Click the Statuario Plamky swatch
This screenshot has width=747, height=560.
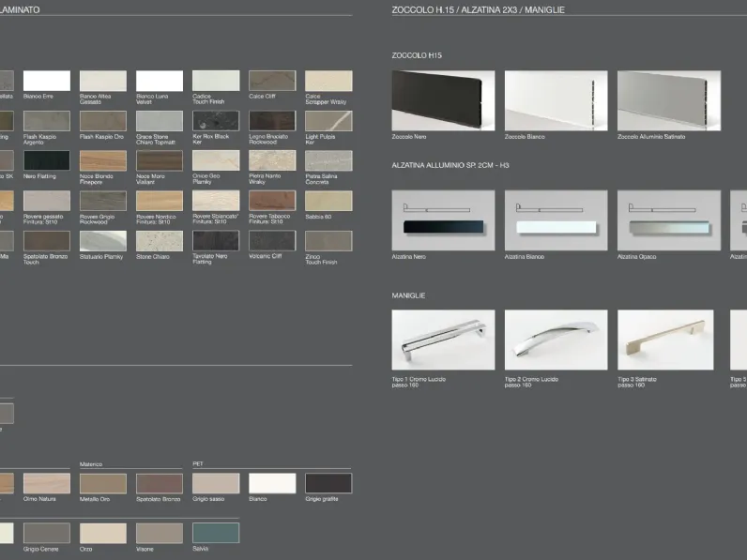click(x=103, y=241)
